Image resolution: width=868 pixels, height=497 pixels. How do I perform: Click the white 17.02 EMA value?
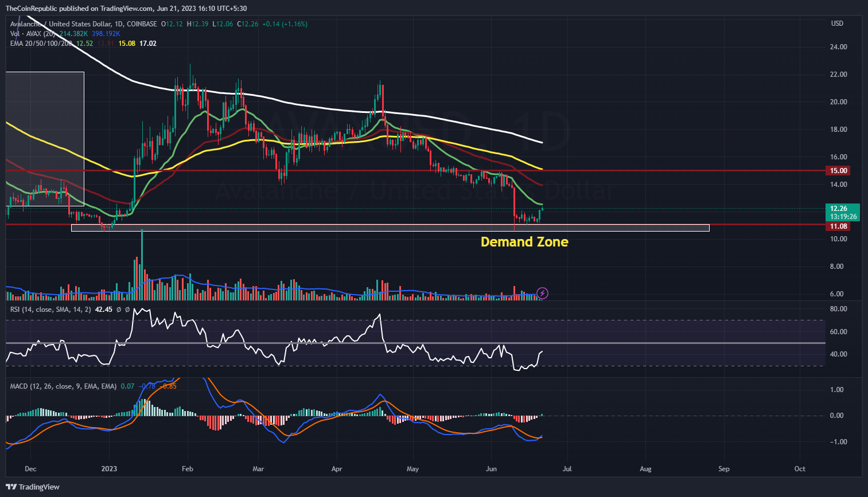[148, 44]
